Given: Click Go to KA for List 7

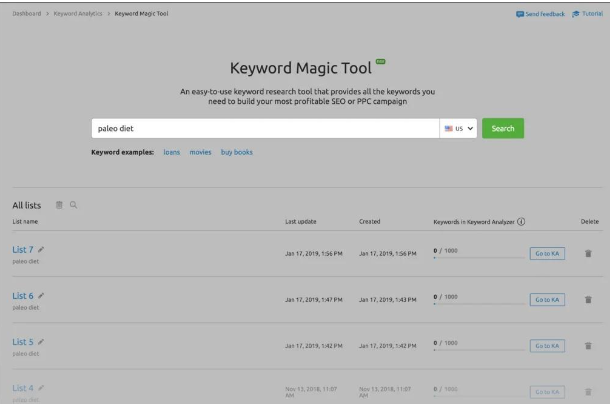Looking at the screenshot, I should (547, 254).
